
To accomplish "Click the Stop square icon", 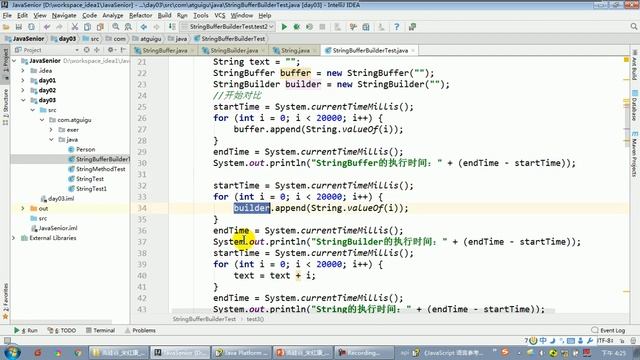I will click(x=322, y=27).
